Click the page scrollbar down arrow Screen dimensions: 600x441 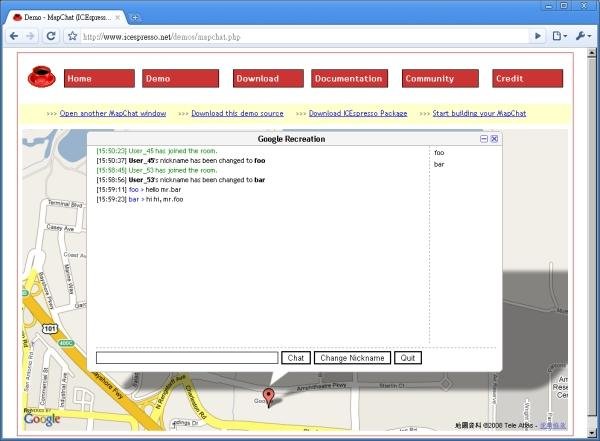pos(592,433)
